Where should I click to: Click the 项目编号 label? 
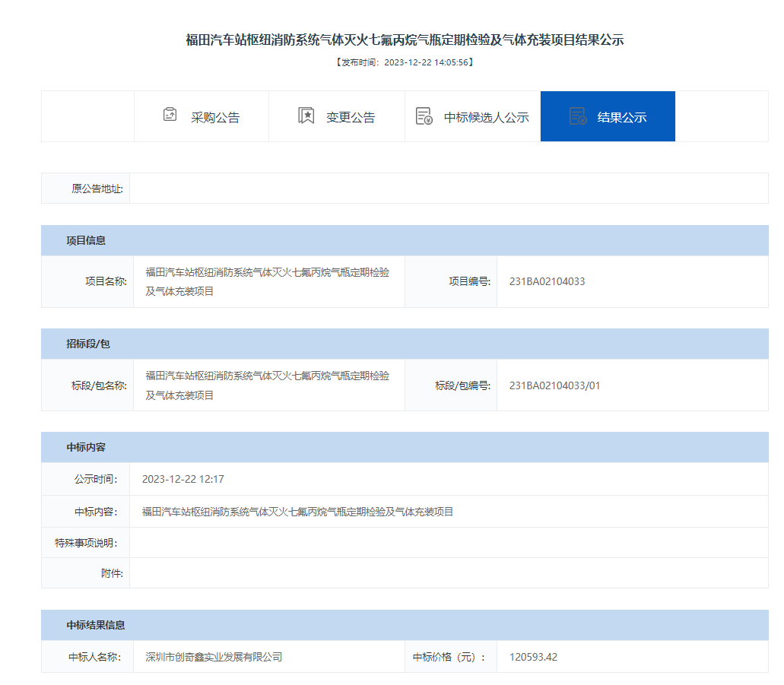(469, 281)
